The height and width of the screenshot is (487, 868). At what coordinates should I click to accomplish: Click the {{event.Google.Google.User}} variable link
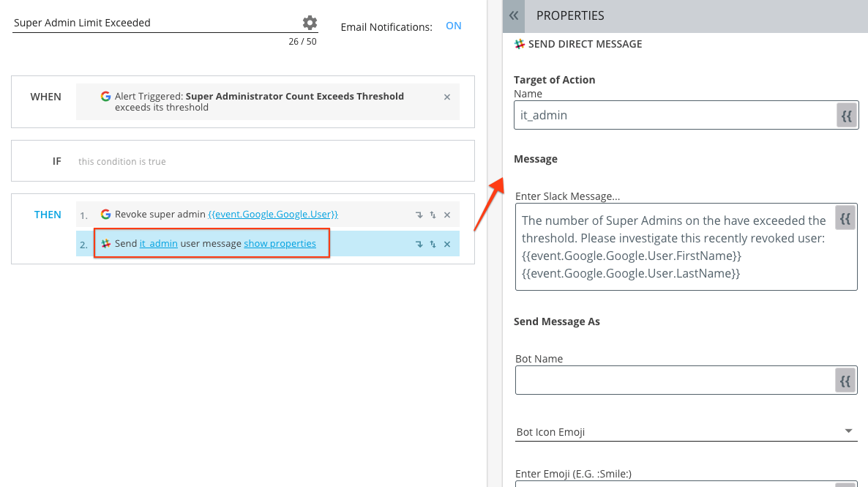(274, 214)
